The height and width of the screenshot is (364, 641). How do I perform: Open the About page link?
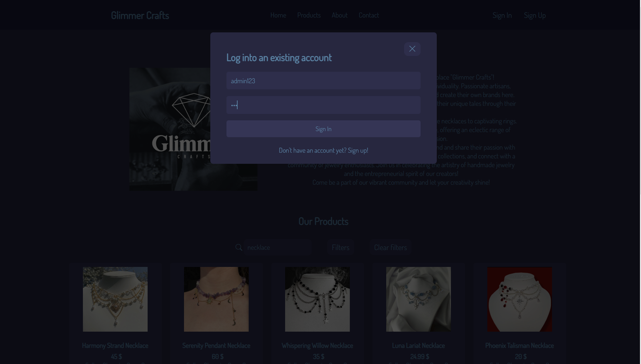(x=339, y=15)
